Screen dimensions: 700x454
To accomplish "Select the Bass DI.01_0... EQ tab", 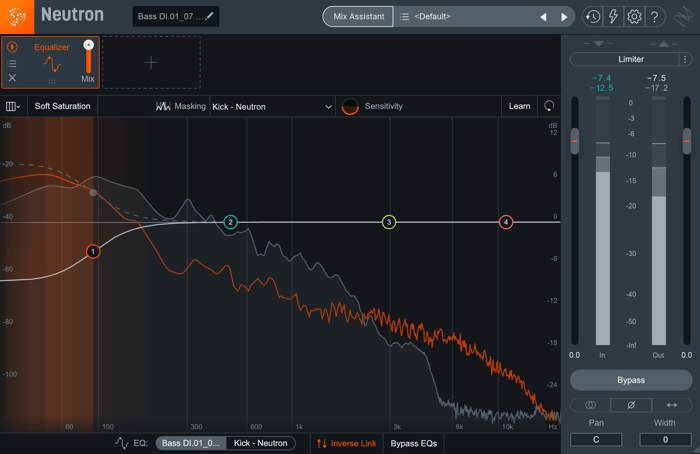I will pos(191,443).
